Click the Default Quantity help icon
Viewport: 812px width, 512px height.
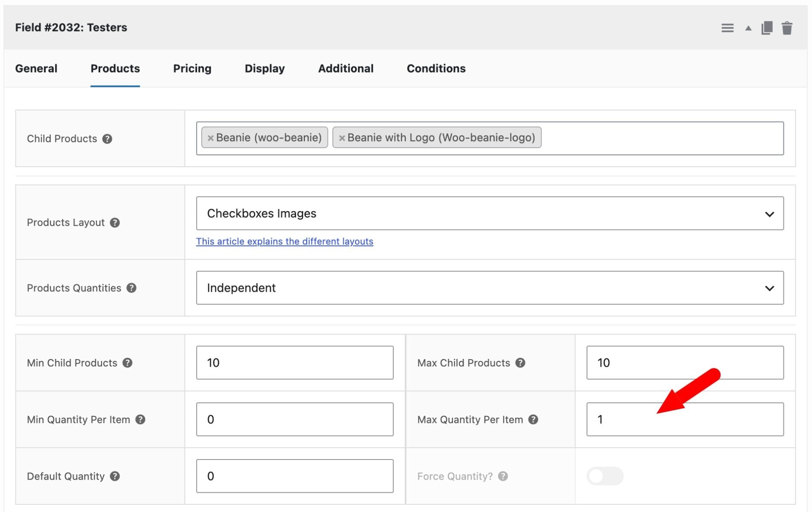point(115,476)
